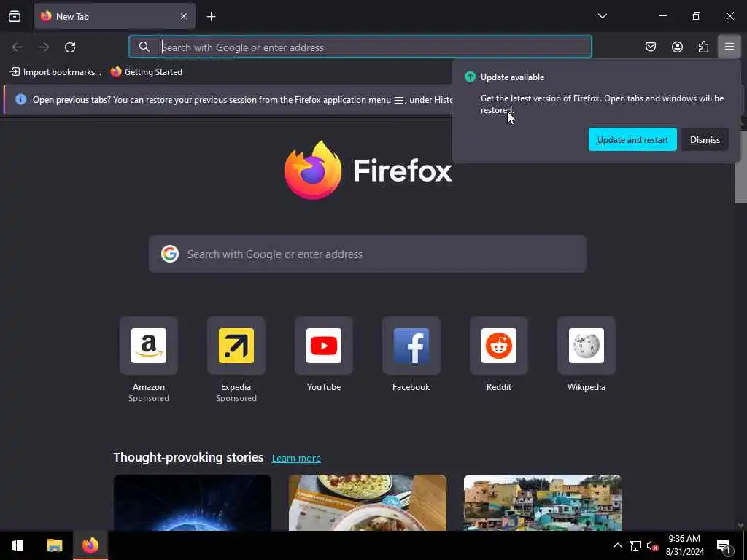The image size is (747, 560).
Task: Click the Firefox taskbar icon
Action: click(90, 545)
